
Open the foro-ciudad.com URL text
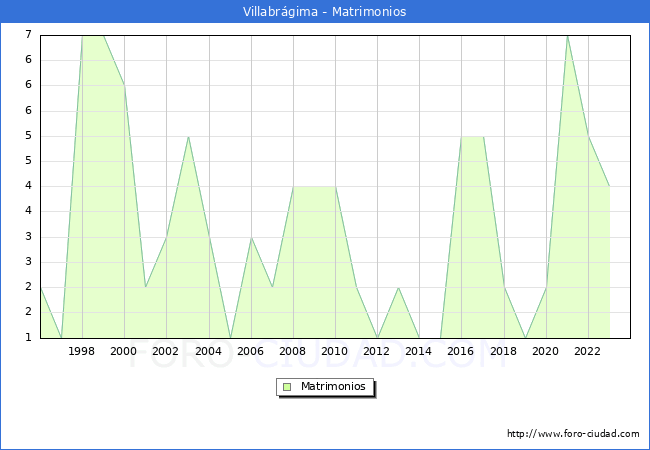[x=573, y=434]
